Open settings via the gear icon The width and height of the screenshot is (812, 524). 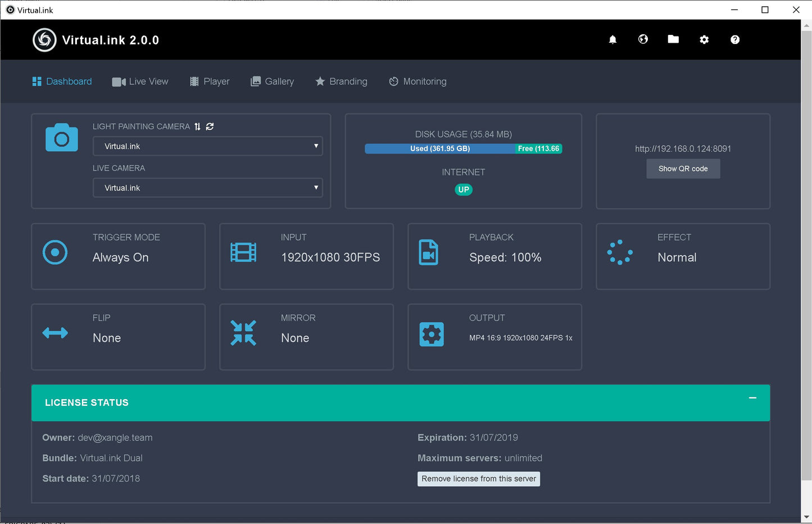click(704, 39)
